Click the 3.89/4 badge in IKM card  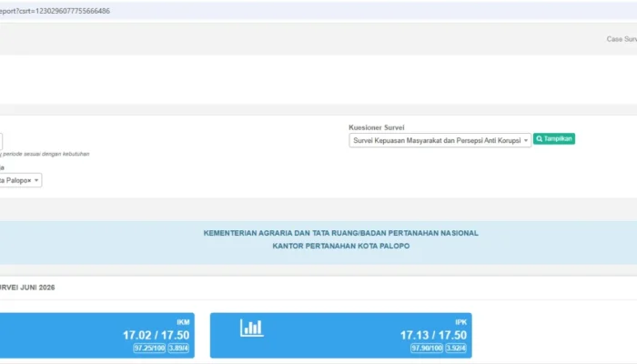(x=178, y=349)
